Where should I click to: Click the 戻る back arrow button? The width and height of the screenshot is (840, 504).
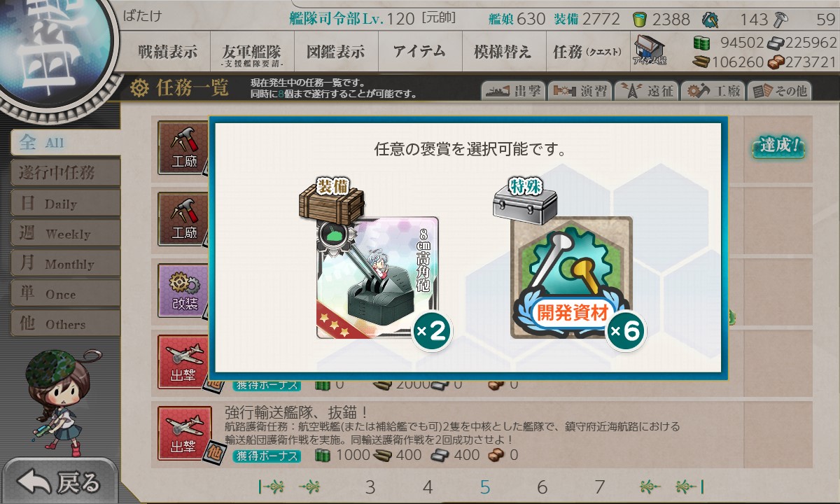click(58, 482)
